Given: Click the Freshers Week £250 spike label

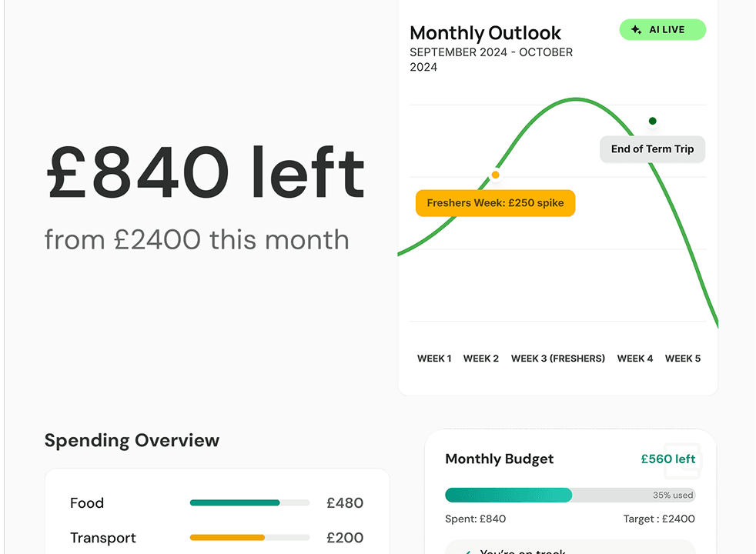Looking at the screenshot, I should pyautogui.click(x=495, y=203).
